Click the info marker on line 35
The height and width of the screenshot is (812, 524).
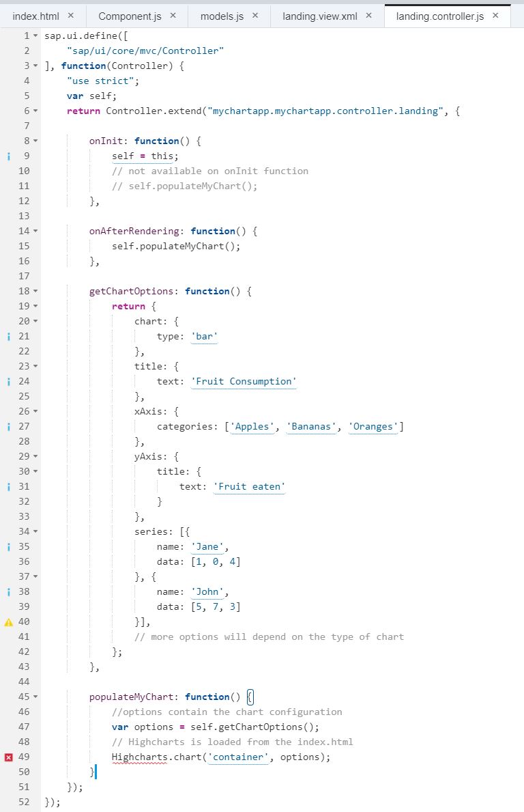(8, 546)
